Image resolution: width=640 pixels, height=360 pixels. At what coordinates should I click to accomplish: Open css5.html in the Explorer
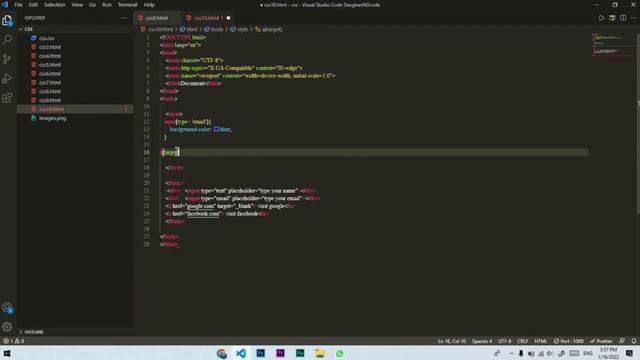(x=50, y=64)
